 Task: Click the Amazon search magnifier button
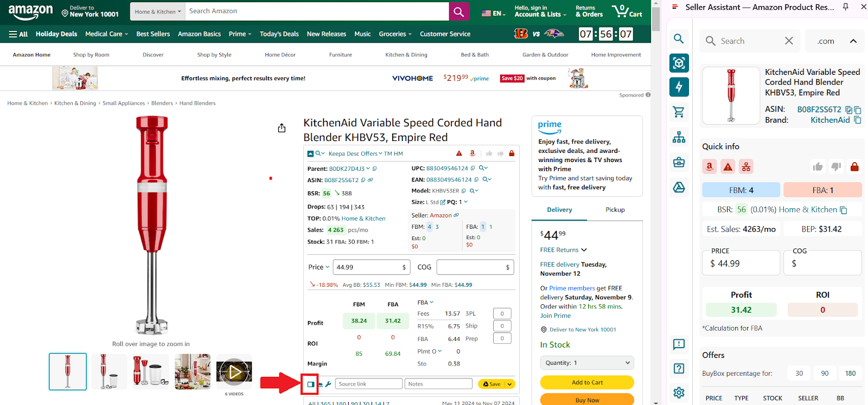point(458,11)
